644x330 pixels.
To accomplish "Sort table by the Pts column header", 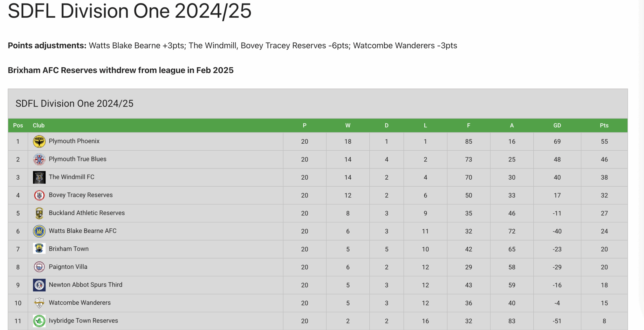I will coord(604,126).
